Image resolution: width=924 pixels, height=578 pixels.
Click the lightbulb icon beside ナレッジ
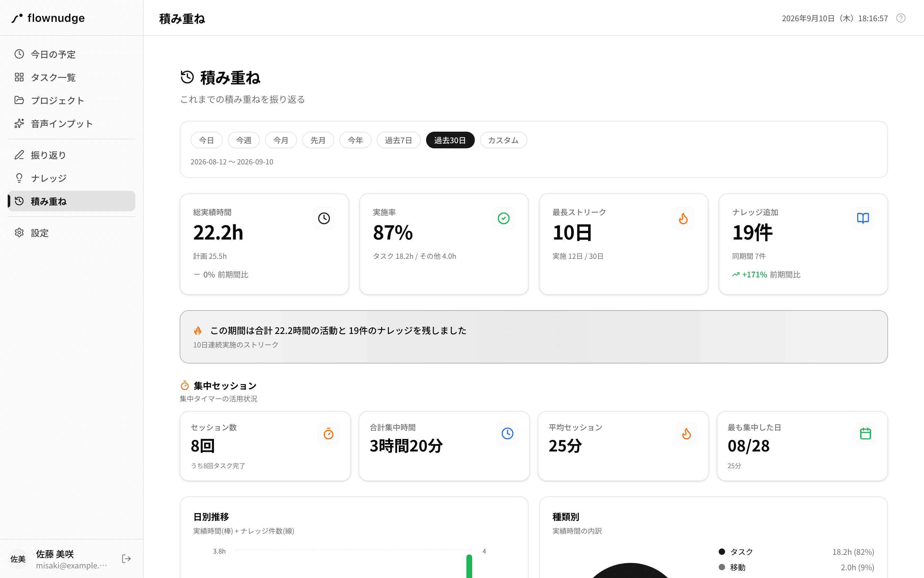pyautogui.click(x=19, y=178)
